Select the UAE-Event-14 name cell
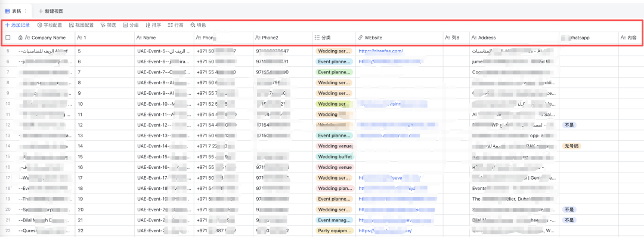Screen dimensions: 644x237 (165, 146)
